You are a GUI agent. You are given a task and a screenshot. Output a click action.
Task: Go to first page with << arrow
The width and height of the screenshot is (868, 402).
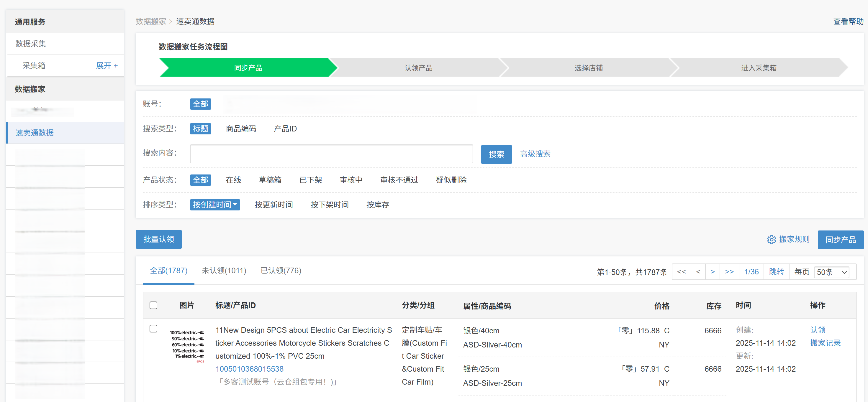click(x=681, y=272)
